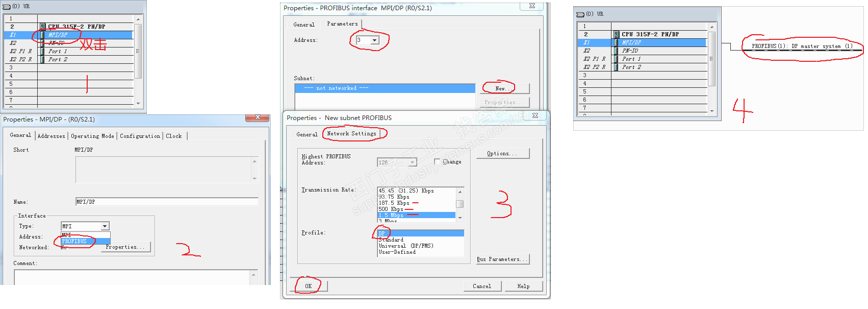Image resolution: width=868 pixels, height=309 pixels.
Task: Select the CPU 315F-2 PN/DP row in the right rack
Action: coord(643,34)
